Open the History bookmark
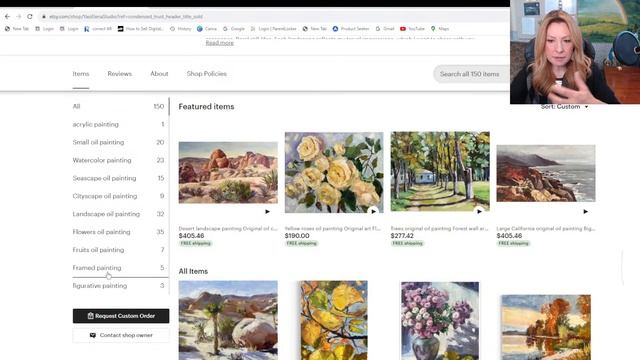 click(180, 29)
